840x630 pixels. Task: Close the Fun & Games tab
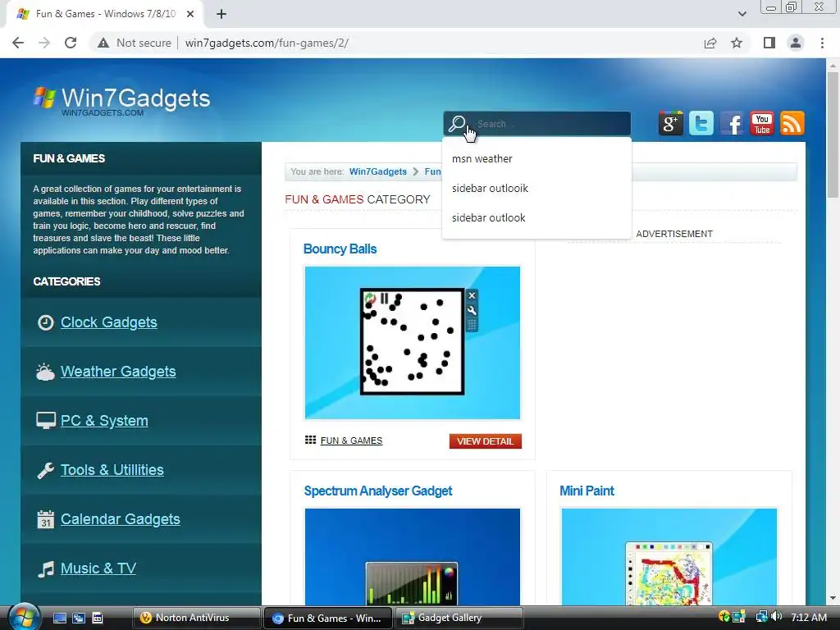(x=190, y=14)
